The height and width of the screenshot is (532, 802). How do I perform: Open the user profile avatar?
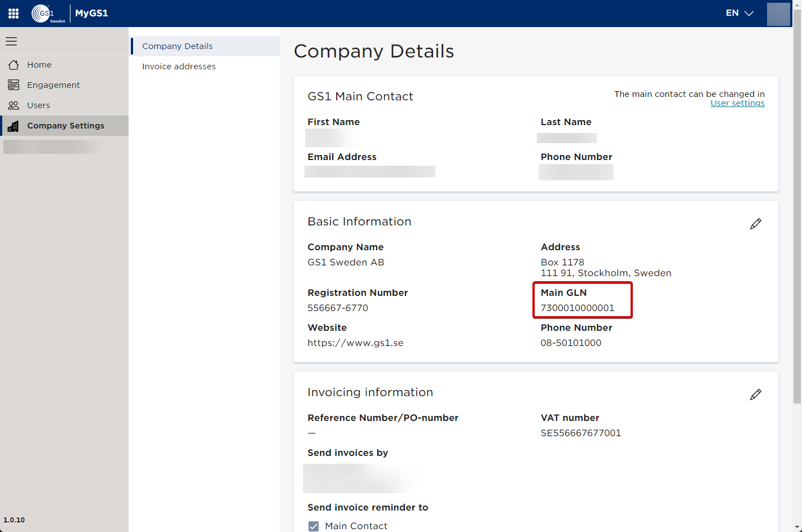778,14
